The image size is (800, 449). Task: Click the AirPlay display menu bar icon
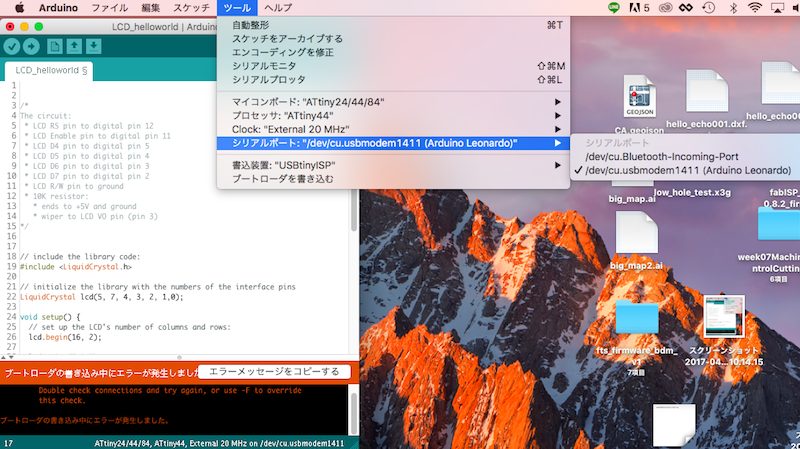pos(777,8)
